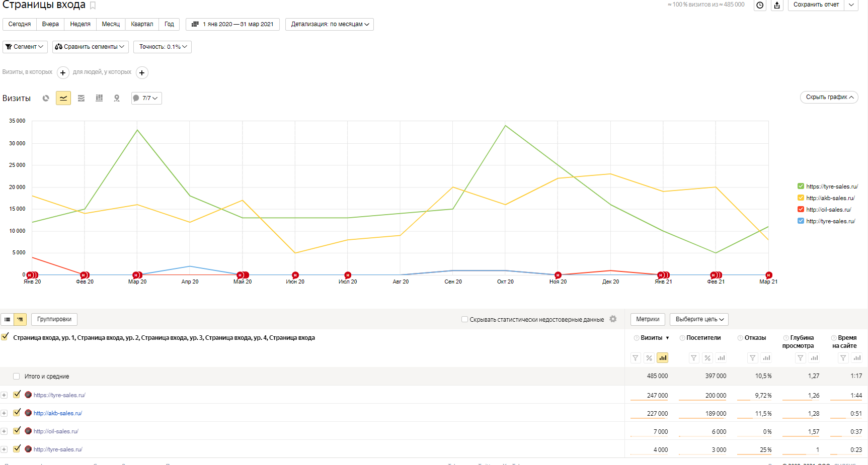
Task: Click the export/share icon in the header
Action: 777,5
